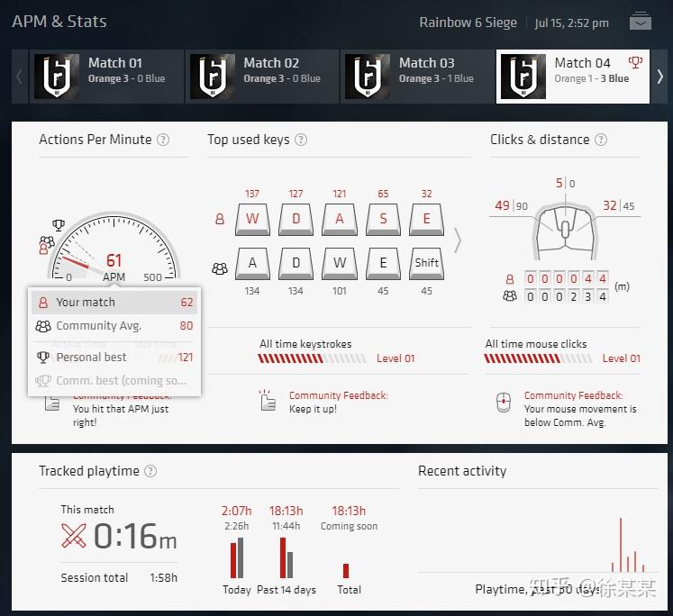Click keystrokes Level 01 label

pos(396,358)
